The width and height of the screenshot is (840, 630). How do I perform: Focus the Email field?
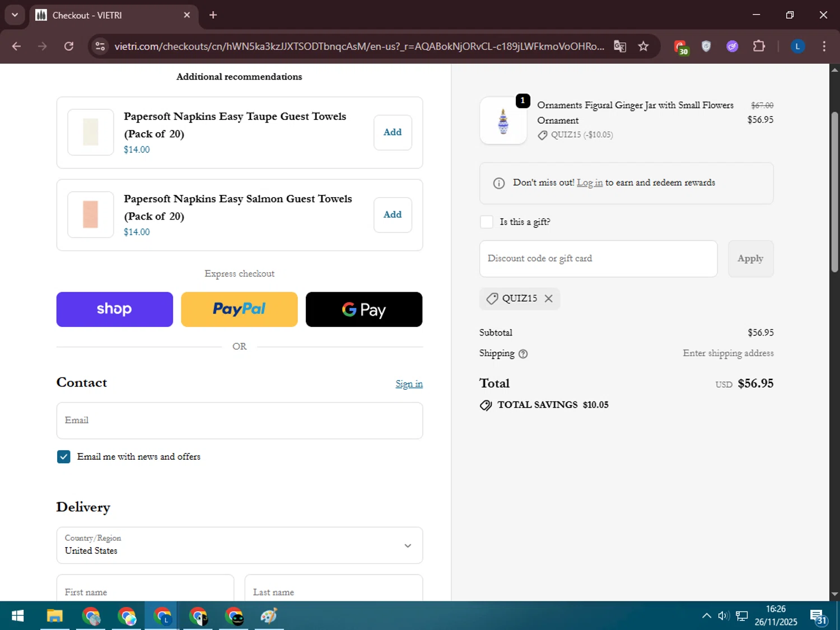(240, 421)
